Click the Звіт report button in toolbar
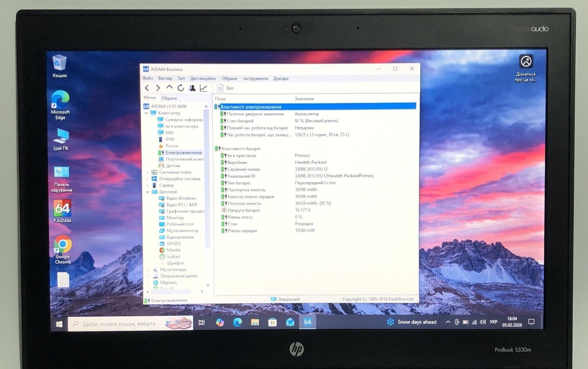Viewport: 588px width, 369px height. click(x=226, y=88)
